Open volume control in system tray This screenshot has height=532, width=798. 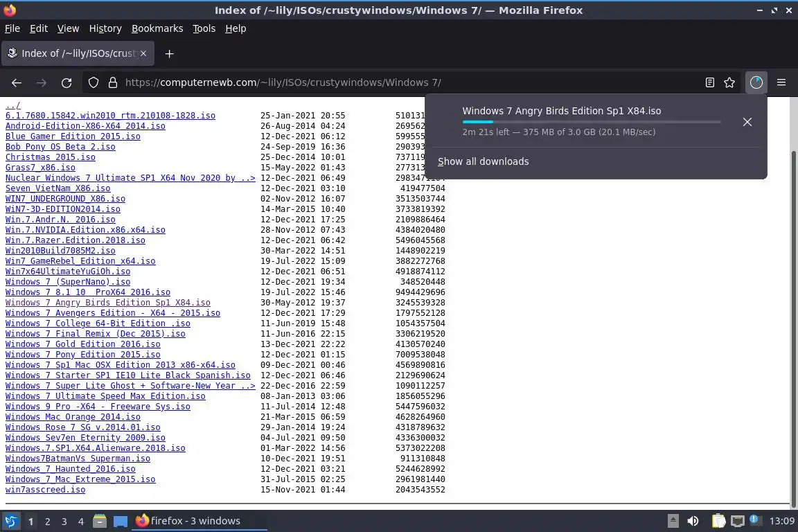(693, 521)
